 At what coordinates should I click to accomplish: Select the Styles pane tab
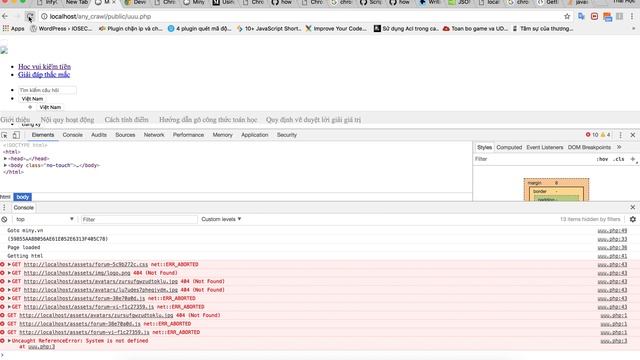pyautogui.click(x=484, y=147)
